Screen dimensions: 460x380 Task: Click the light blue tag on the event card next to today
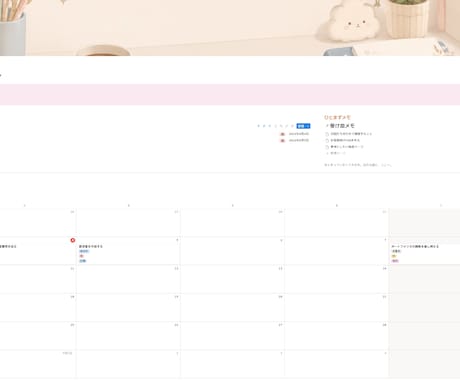tap(84, 251)
